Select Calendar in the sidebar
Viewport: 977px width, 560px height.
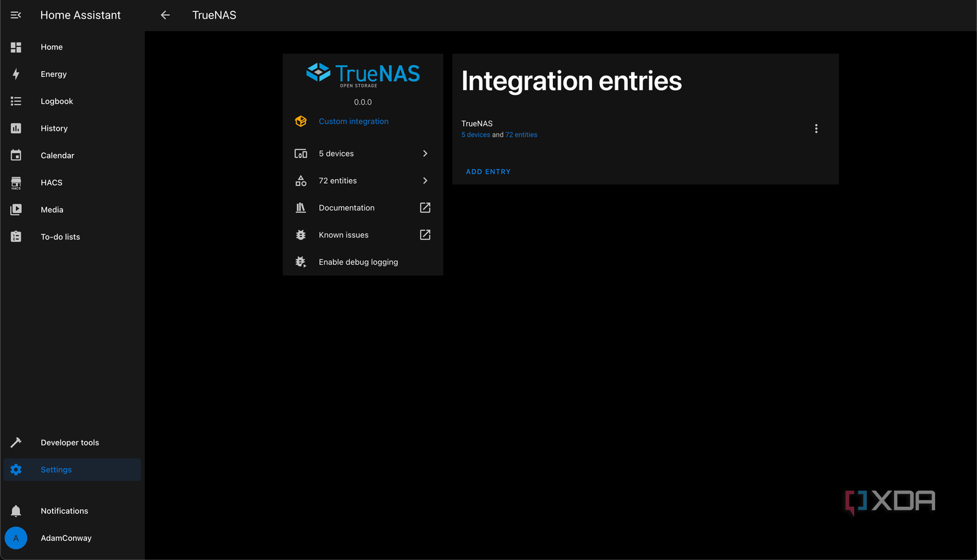(72, 155)
